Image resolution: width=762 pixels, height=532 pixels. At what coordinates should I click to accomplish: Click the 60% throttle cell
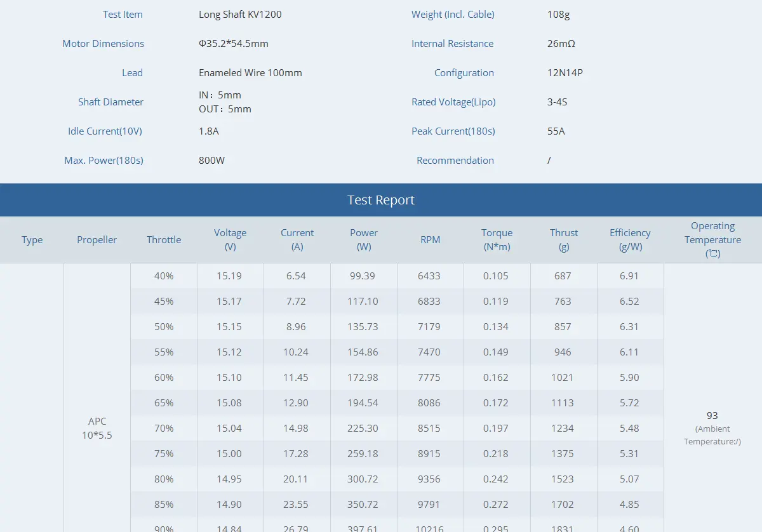click(x=164, y=377)
